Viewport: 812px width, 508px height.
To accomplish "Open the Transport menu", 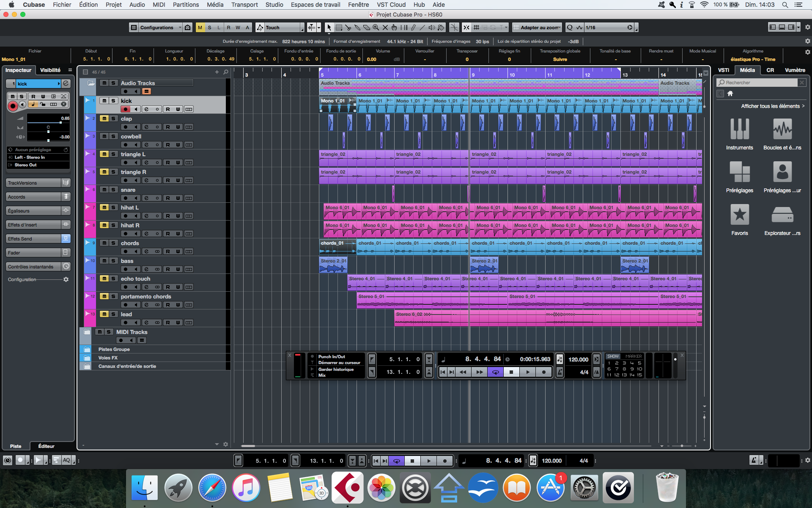I will coord(244,5).
